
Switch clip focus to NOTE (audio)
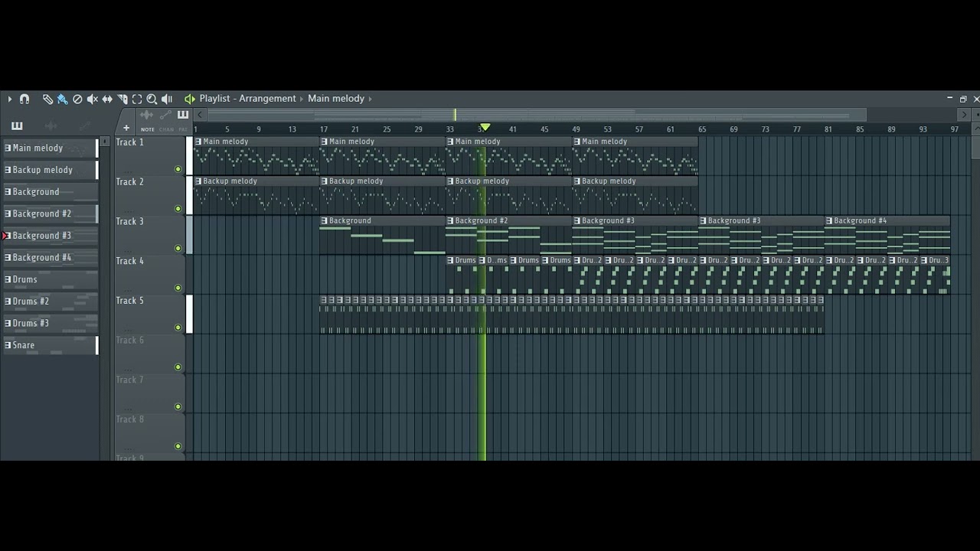pos(148,129)
